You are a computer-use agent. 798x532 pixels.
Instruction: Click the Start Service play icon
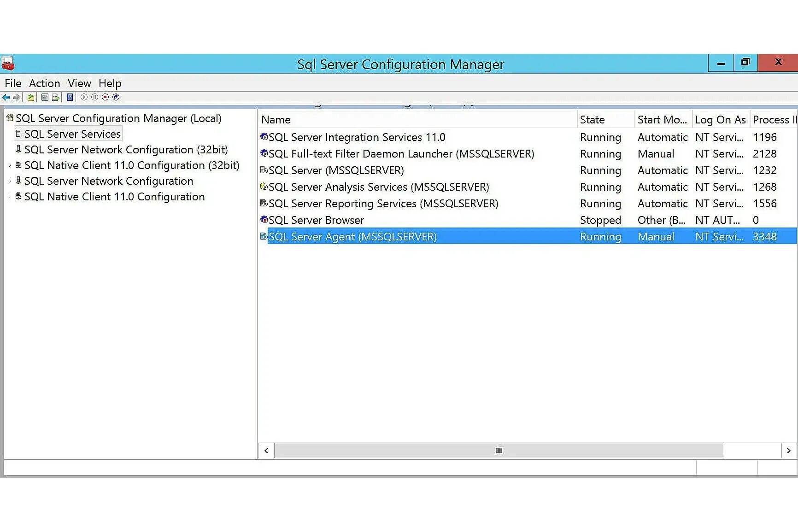84,97
